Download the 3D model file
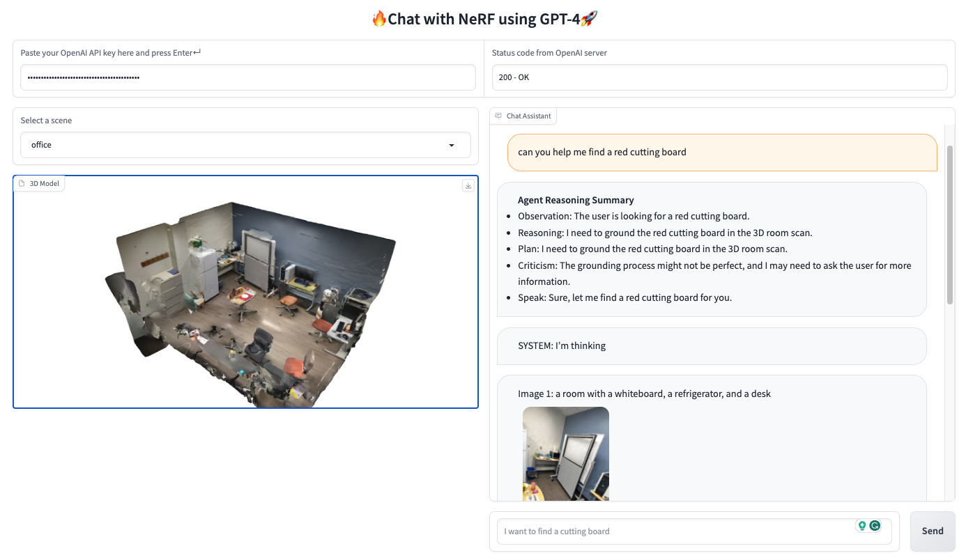This screenshot has height=560, width=966. coord(468,185)
